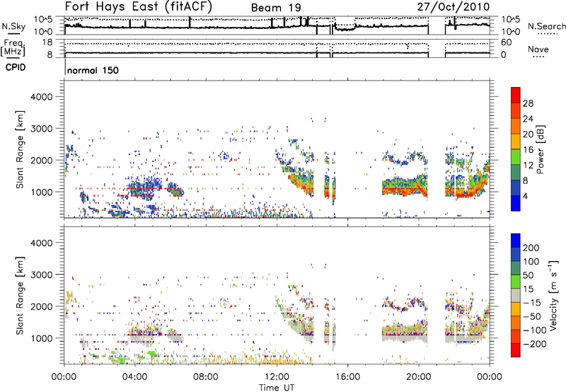Click the '12:00' time tick label
566x392 pixels.
tap(277, 377)
